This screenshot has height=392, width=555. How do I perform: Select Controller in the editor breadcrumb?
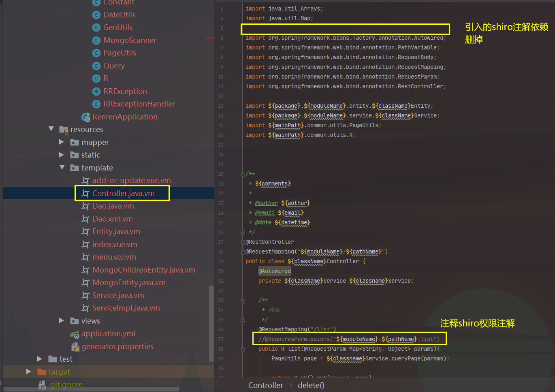click(x=266, y=386)
